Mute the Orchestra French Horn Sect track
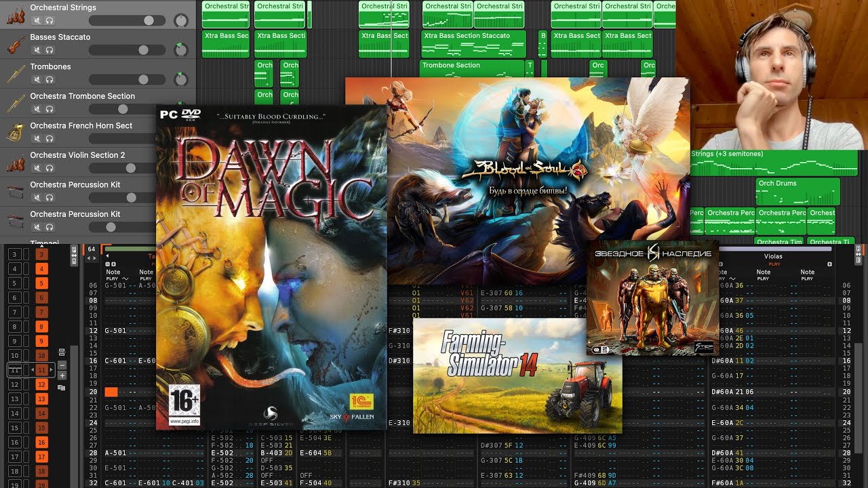 point(37,139)
